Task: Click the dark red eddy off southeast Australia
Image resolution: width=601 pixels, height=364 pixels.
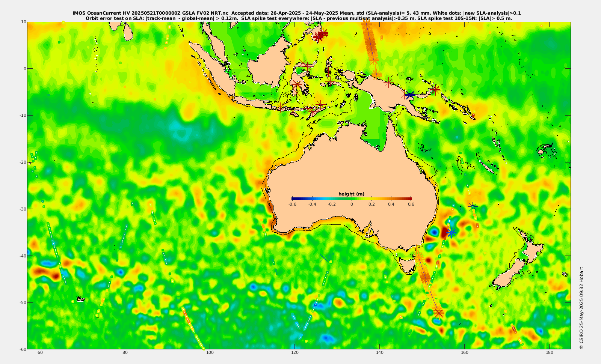Action: (x=445, y=232)
